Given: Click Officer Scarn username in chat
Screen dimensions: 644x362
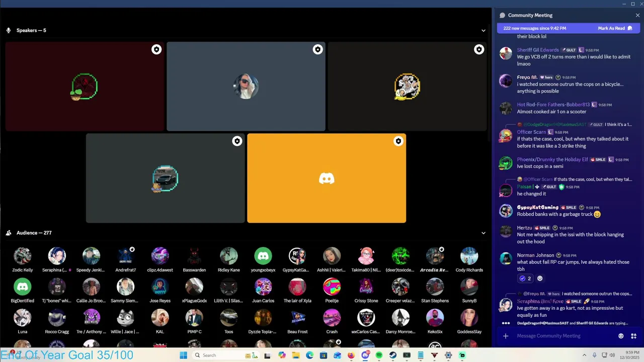Looking at the screenshot, I should tap(531, 132).
